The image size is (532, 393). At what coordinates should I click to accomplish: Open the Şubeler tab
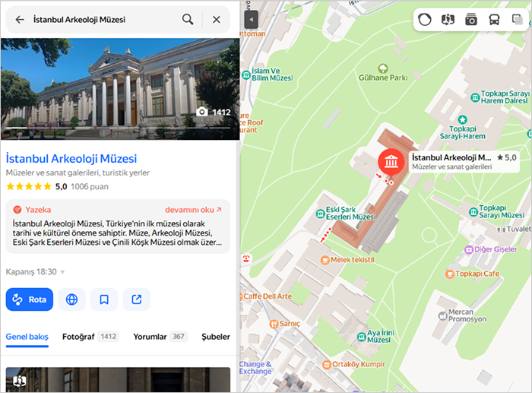[x=216, y=337]
